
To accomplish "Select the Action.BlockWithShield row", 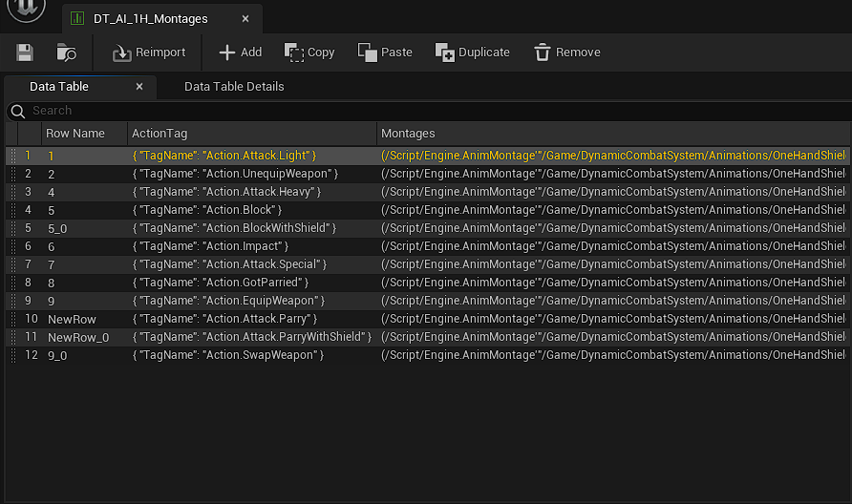I will (x=234, y=228).
